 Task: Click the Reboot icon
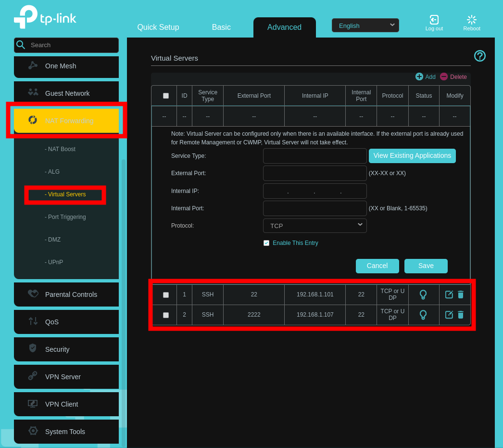472,20
